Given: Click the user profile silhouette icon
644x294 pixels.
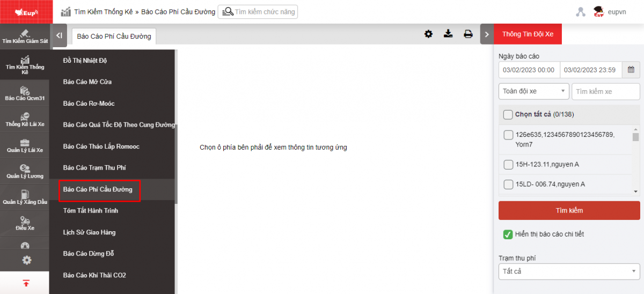Looking at the screenshot, I should tap(580, 12).
